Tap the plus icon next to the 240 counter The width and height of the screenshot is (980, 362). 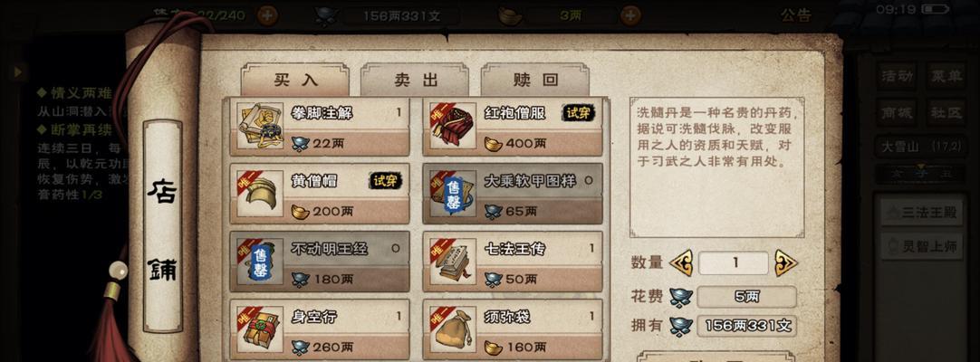click(267, 15)
